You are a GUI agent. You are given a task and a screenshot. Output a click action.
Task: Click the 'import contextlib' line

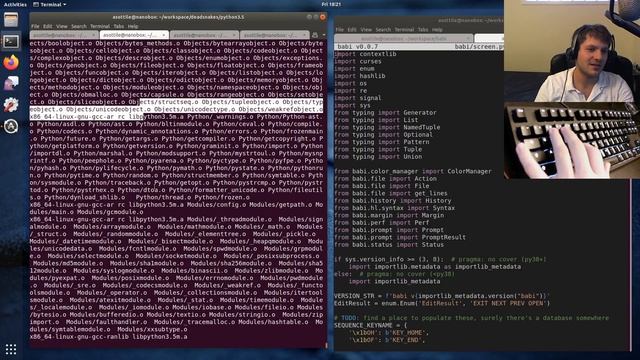[x=365, y=54]
